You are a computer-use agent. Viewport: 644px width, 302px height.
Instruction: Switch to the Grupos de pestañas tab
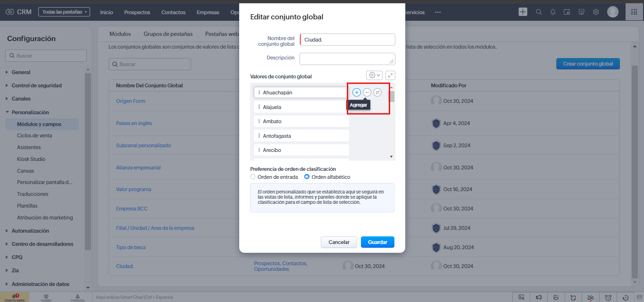pyautogui.click(x=168, y=34)
